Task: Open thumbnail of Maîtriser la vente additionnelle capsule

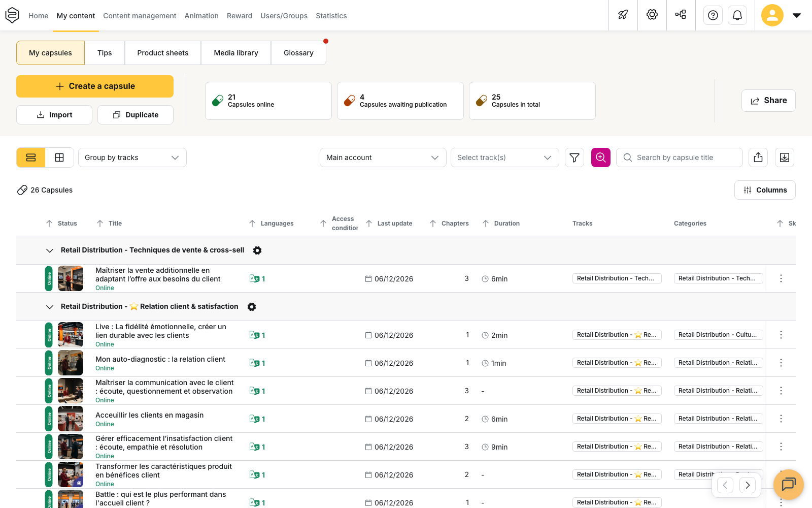Action: point(71,278)
